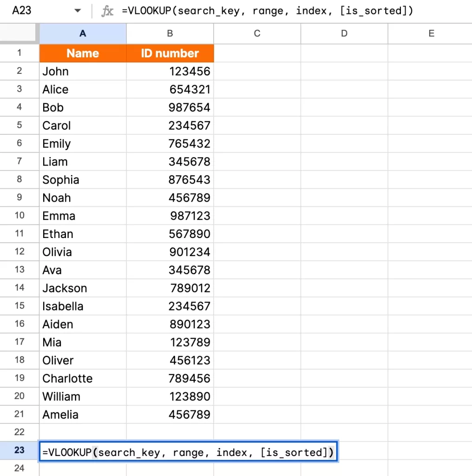Image resolution: width=472 pixels, height=476 pixels.
Task: Select row 1 by clicking its row number
Action: click(19, 53)
